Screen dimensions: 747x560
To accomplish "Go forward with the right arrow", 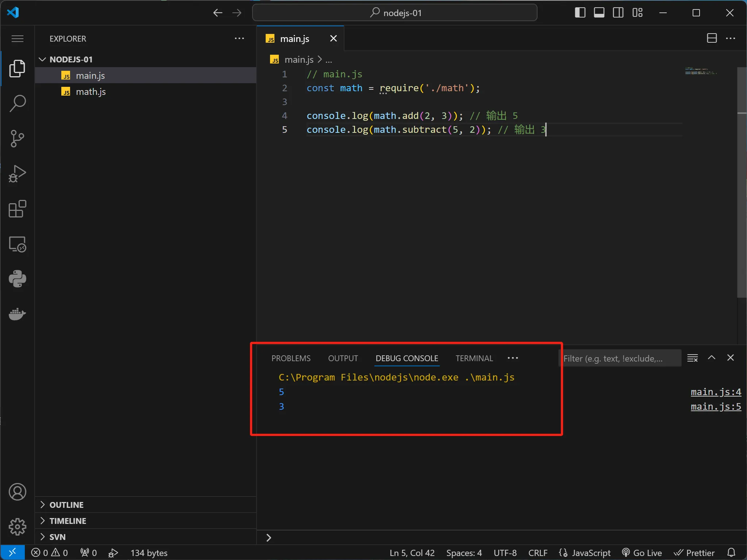I will click(x=237, y=13).
